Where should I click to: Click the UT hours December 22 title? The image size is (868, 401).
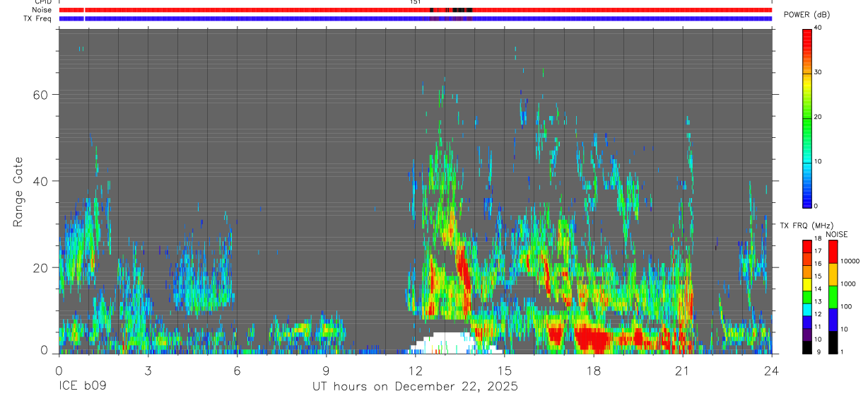point(416,387)
